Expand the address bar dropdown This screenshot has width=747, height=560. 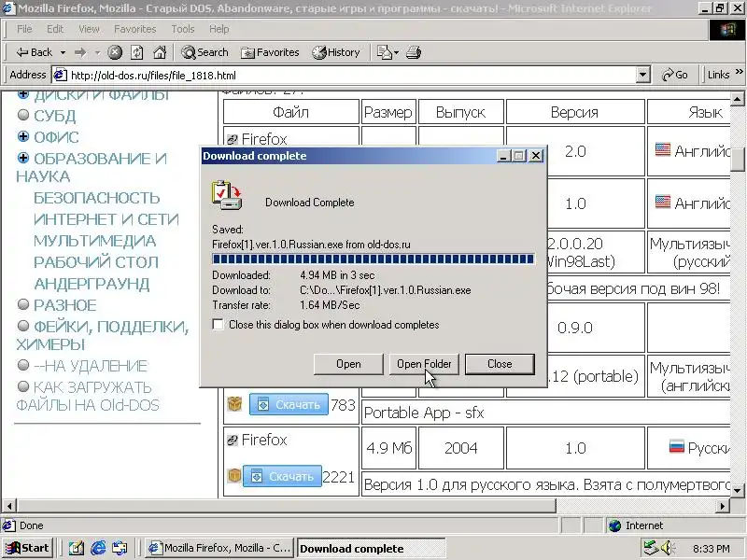click(x=643, y=75)
